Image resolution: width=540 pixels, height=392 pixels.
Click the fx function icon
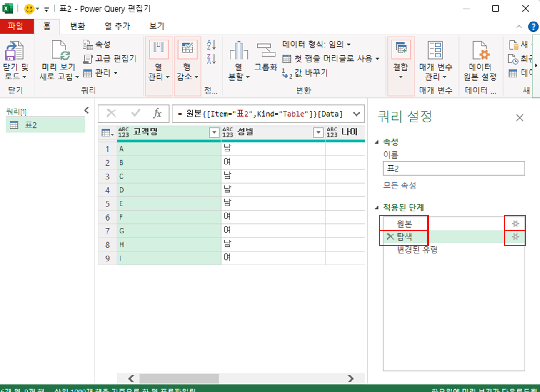coord(157,113)
